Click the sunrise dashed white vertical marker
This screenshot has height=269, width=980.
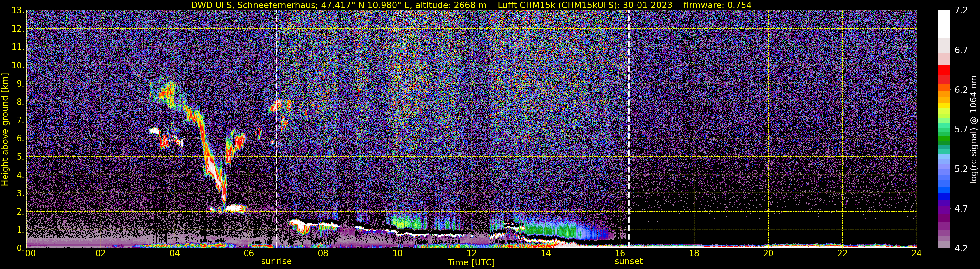click(x=276, y=129)
